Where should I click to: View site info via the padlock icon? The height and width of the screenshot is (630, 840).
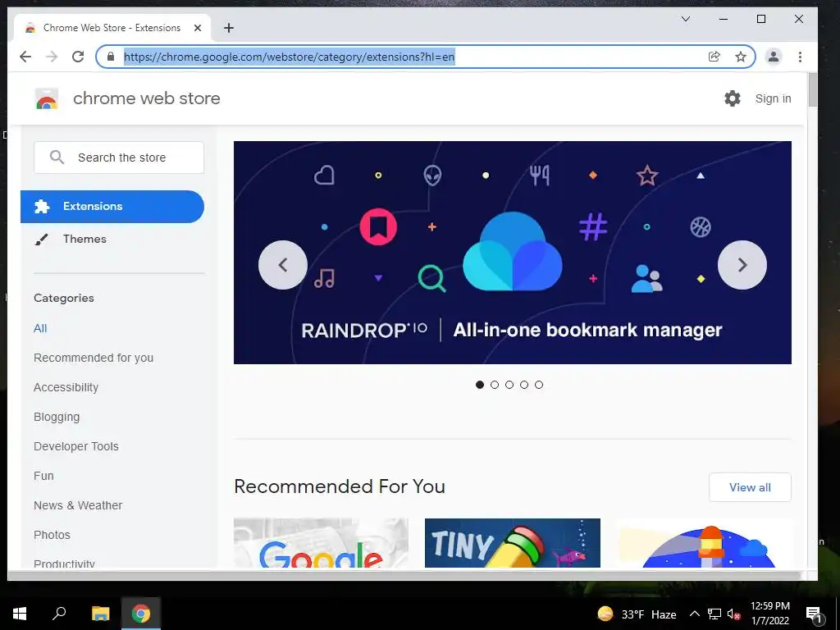click(x=111, y=57)
